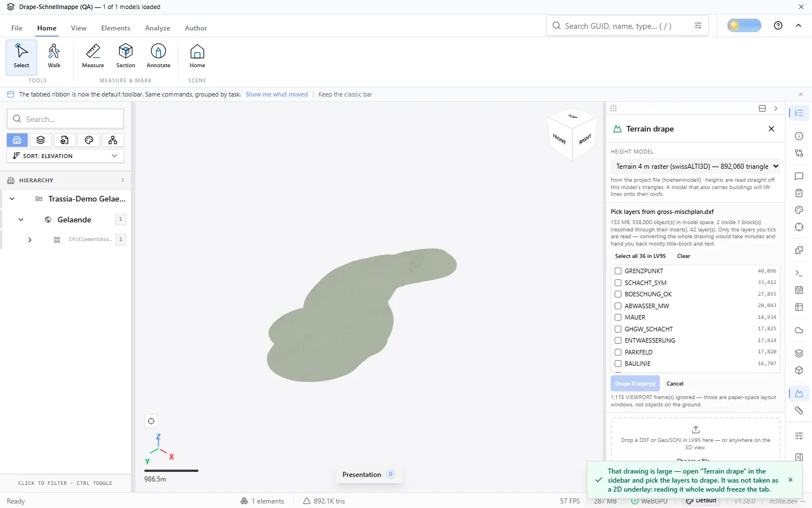Click the Presentation button
The width and height of the screenshot is (812, 508).
[x=368, y=475]
